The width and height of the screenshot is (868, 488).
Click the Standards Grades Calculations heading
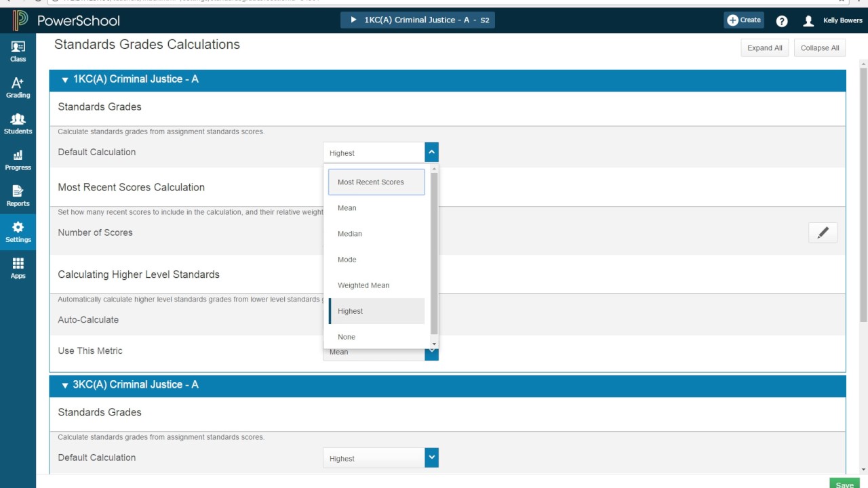pyautogui.click(x=147, y=45)
